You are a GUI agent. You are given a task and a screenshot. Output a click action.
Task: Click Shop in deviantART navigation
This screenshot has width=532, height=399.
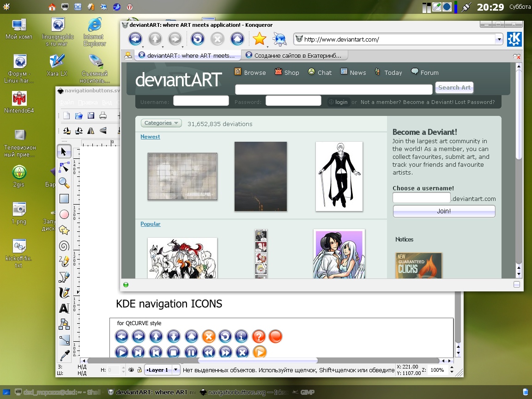click(287, 72)
